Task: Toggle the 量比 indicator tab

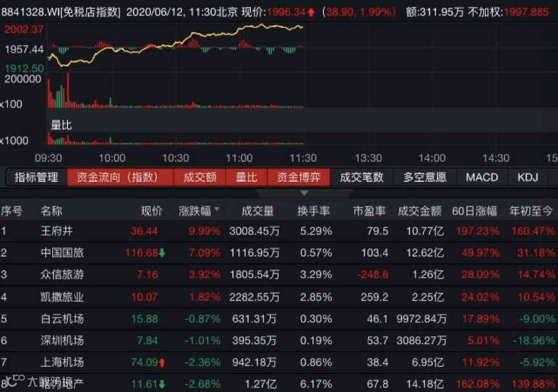Action: tap(246, 177)
